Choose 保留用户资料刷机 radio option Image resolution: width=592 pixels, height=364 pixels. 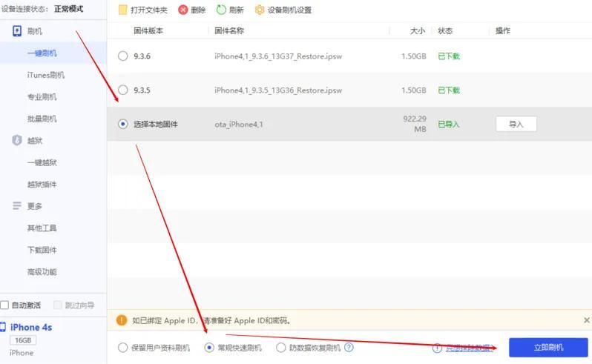tap(122, 348)
